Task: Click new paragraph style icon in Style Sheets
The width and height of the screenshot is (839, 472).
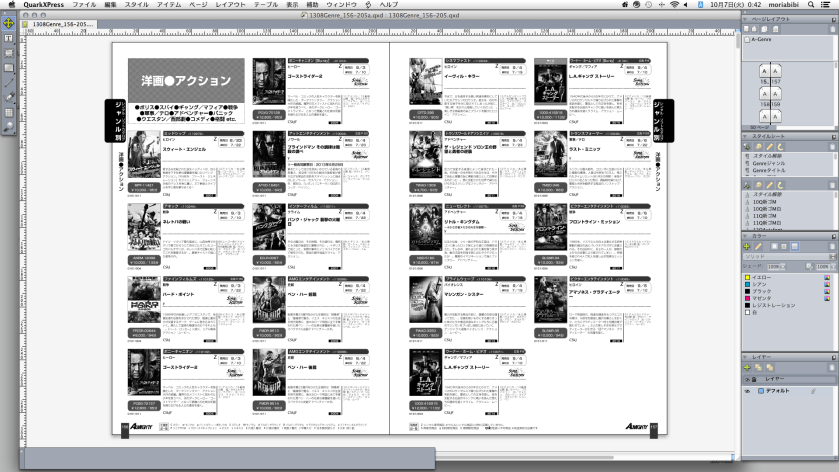Action: pos(748,147)
